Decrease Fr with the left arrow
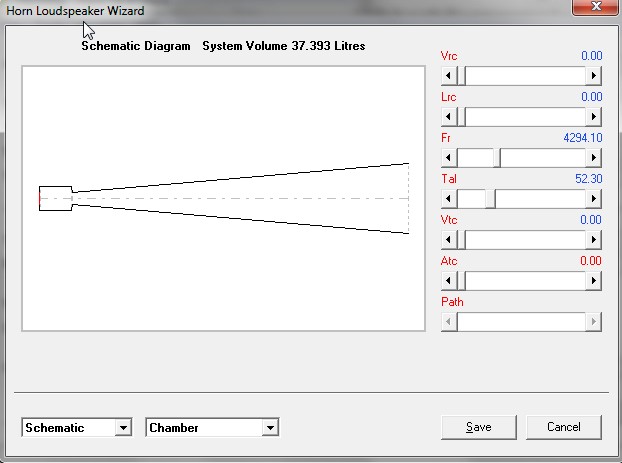This screenshot has width=622, height=463. 449,158
